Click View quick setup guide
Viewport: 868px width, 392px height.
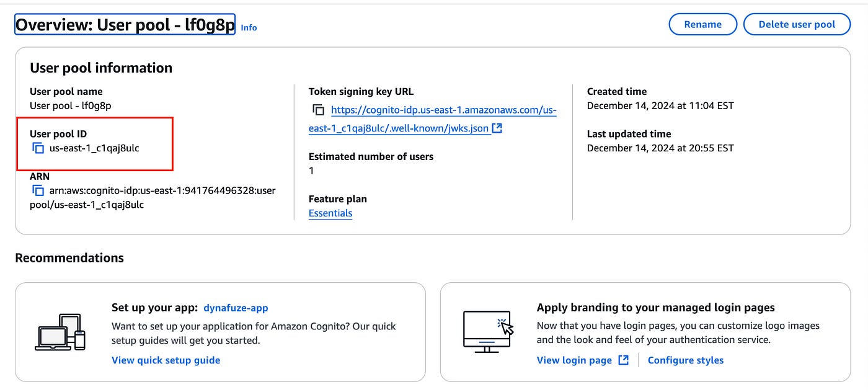click(166, 360)
